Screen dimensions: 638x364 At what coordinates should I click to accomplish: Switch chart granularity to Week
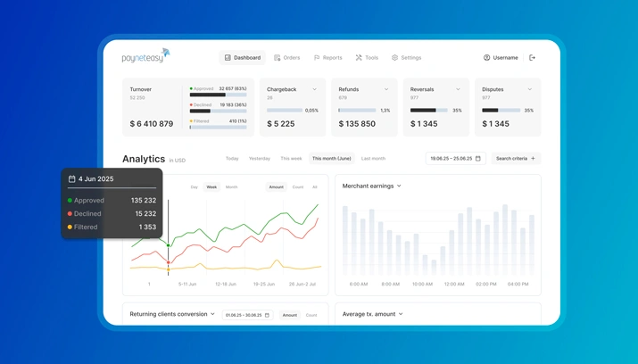[211, 187]
